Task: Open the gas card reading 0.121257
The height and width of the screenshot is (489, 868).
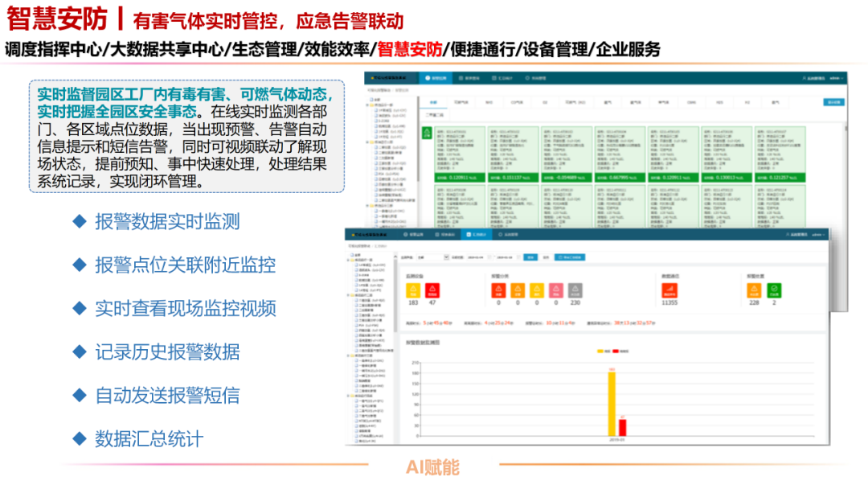Action: tap(780, 154)
